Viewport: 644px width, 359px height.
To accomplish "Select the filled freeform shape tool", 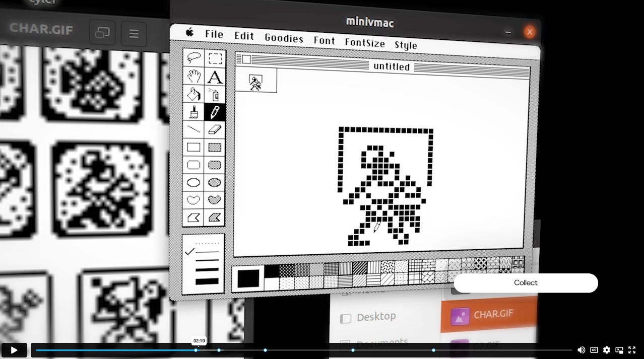I will [x=215, y=200].
